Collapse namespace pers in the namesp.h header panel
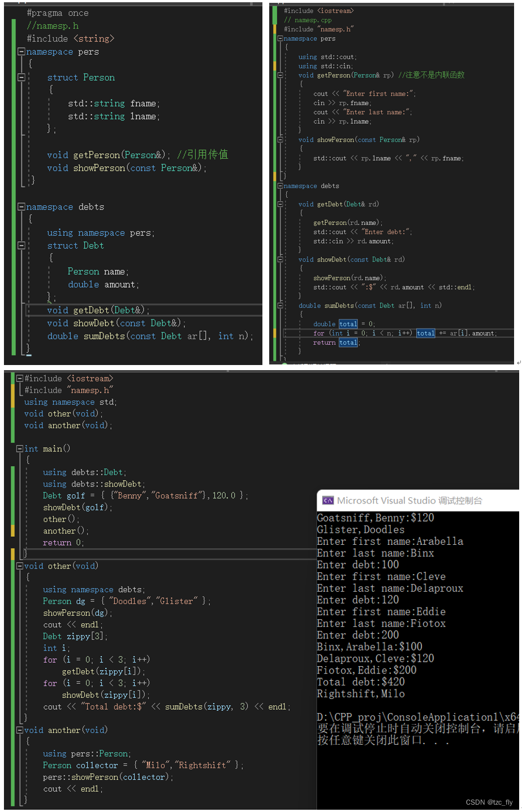Viewport: 522px width, 812px height. coord(21,51)
